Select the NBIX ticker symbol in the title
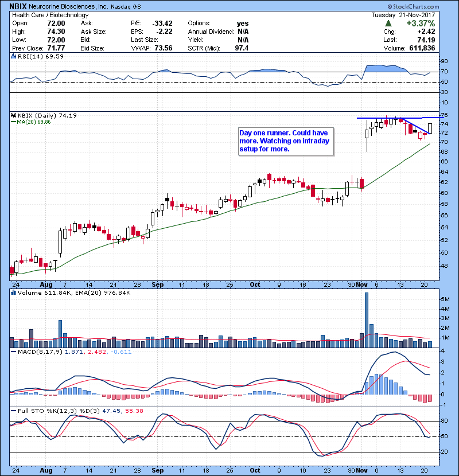The width and height of the screenshot is (459, 476). click(18, 6)
